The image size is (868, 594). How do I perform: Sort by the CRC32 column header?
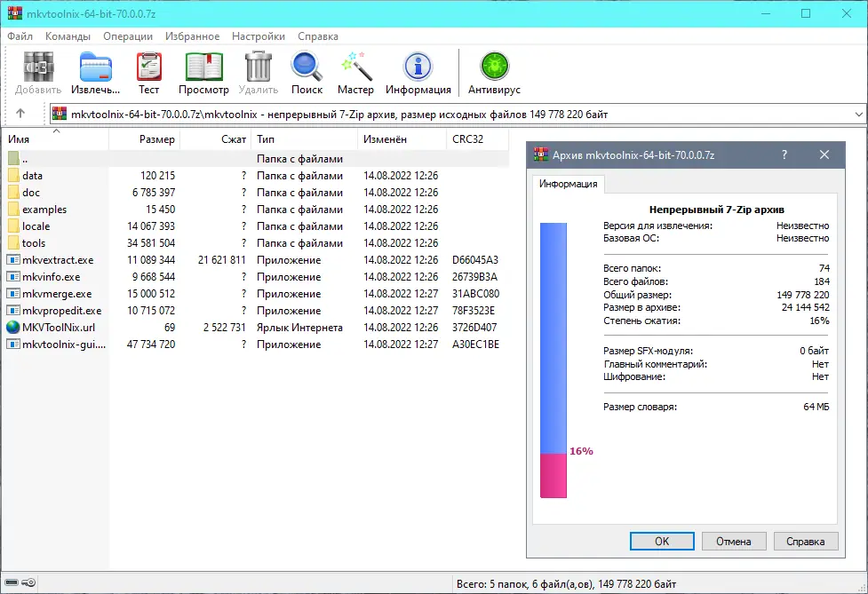point(477,139)
